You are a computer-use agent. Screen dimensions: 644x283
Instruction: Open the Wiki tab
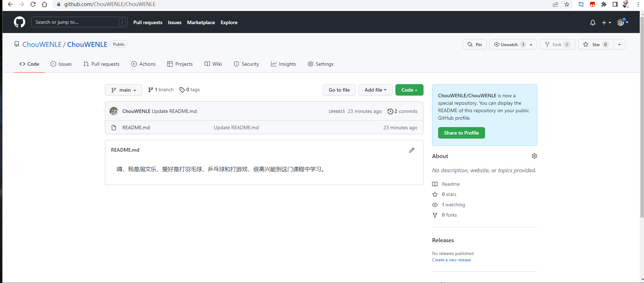click(x=213, y=64)
